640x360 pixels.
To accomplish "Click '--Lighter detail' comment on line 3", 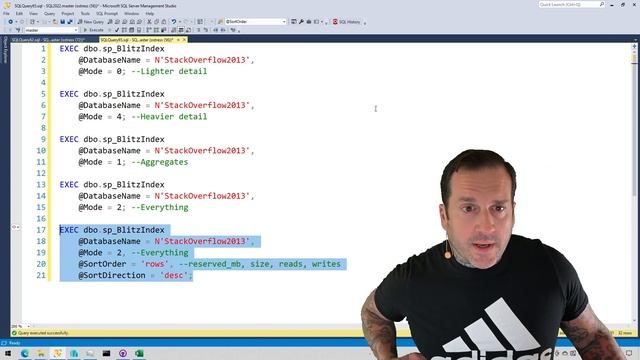I will coord(169,71).
